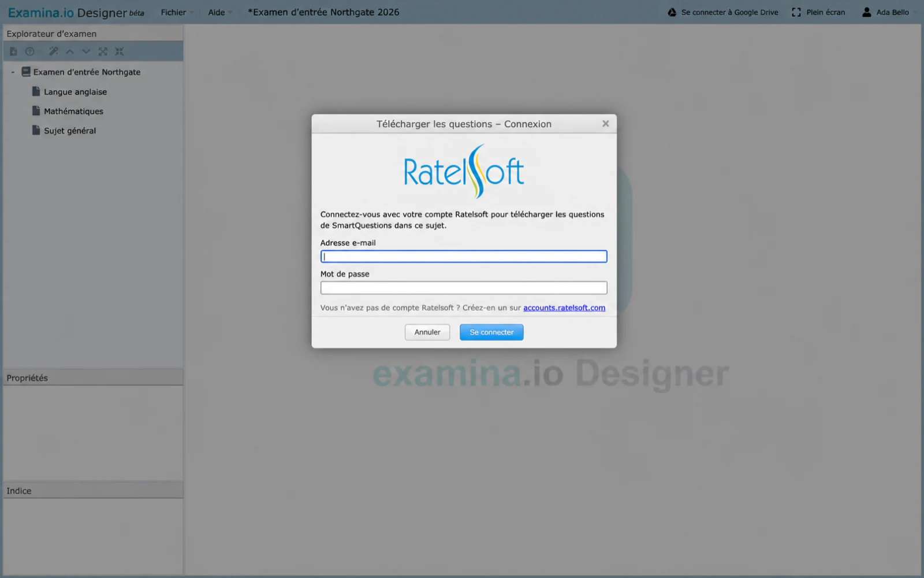Screen dimensions: 924x578
Task: Close the Télécharger les questions dialog
Action: [x=606, y=124]
